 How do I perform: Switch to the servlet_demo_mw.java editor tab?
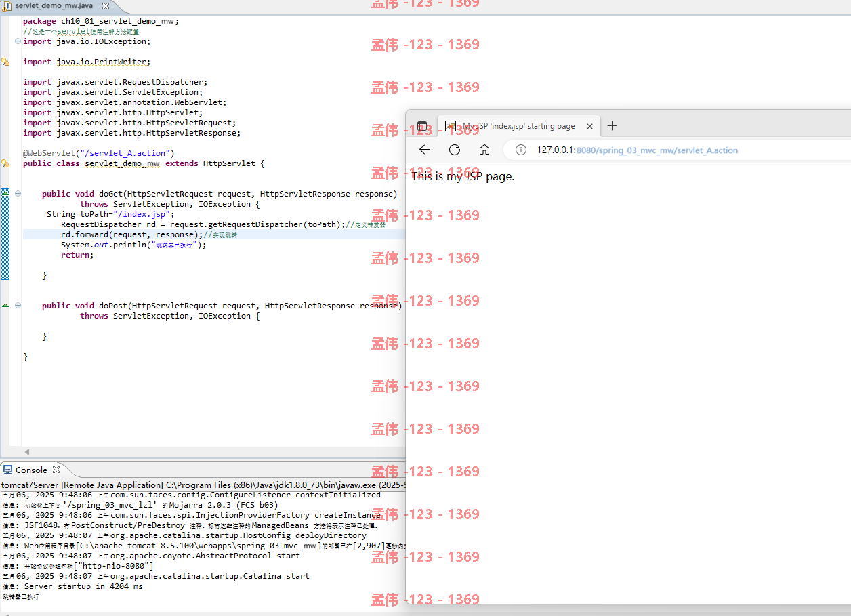click(x=54, y=5)
